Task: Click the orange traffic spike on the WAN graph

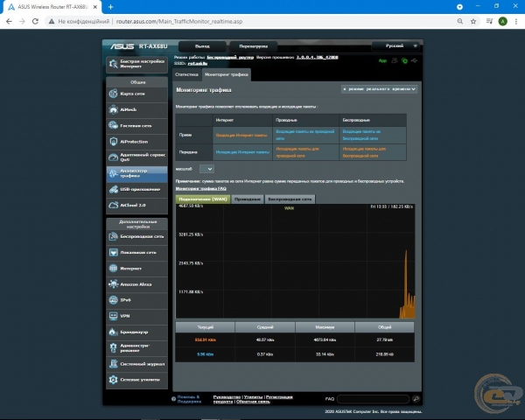Action: click(x=407, y=284)
